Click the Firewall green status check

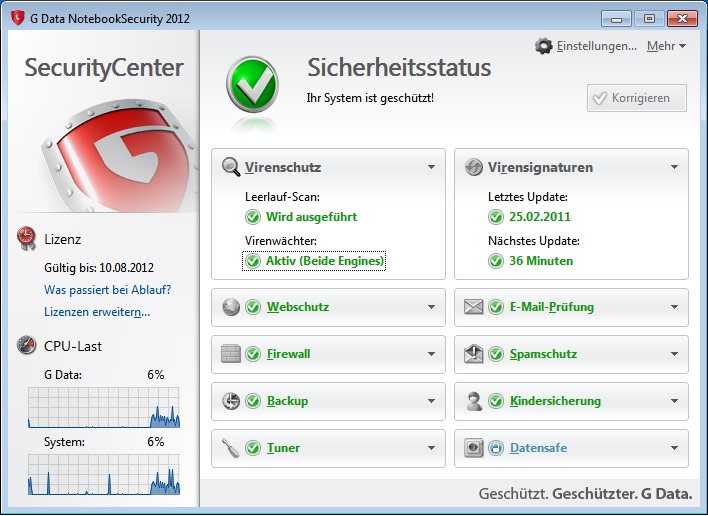click(253, 354)
